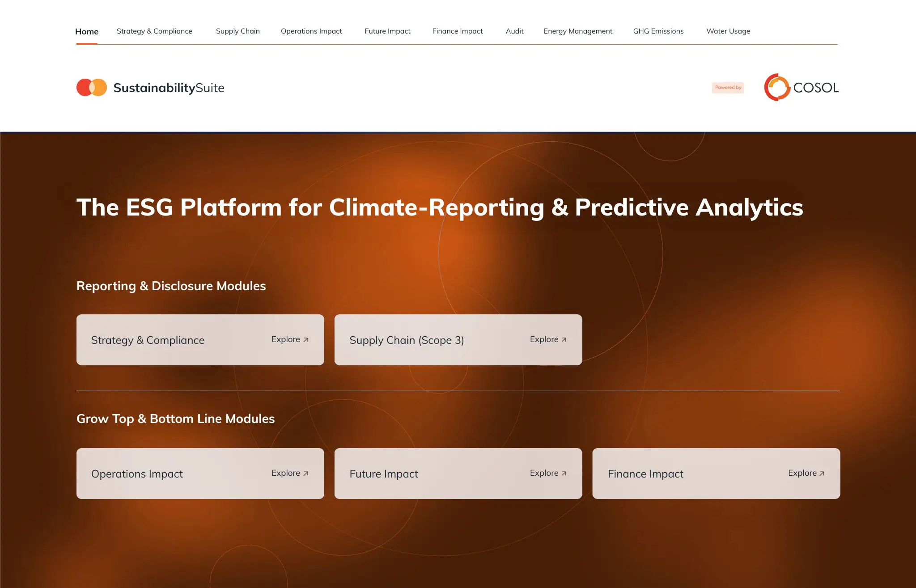
Task: Click arrow icon on Operations Impact card
Action: pyautogui.click(x=306, y=474)
